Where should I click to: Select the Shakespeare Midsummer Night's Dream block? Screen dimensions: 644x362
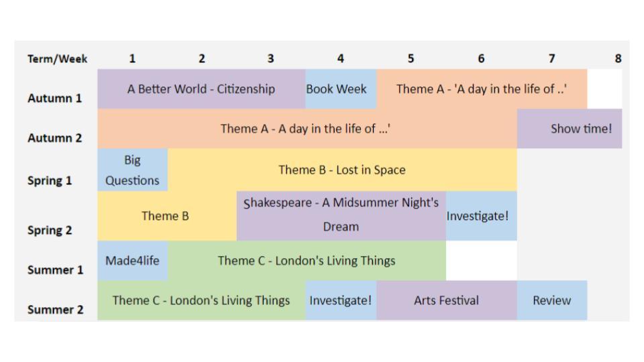(341, 215)
